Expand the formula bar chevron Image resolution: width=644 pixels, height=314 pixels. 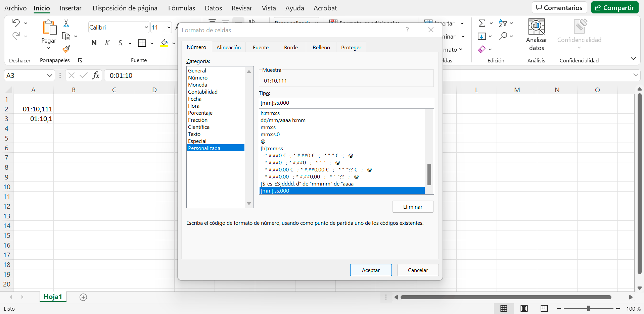(636, 75)
